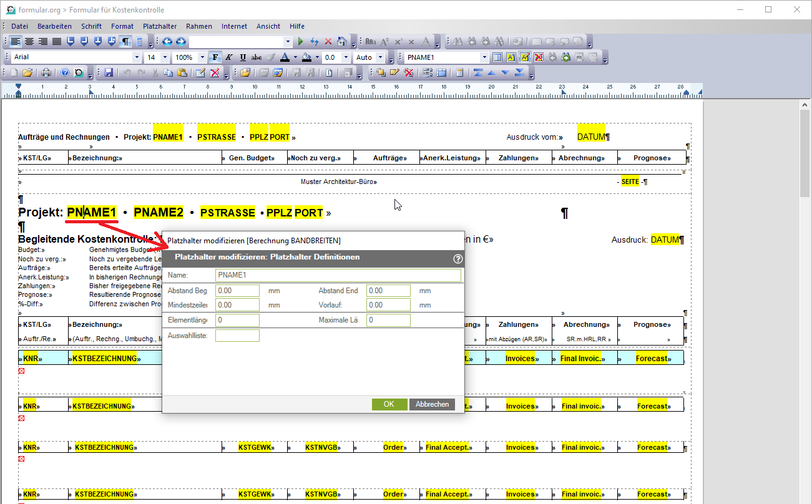Click the home icon in navigation toolbar
This screenshot has height=504, width=812.
341,42
